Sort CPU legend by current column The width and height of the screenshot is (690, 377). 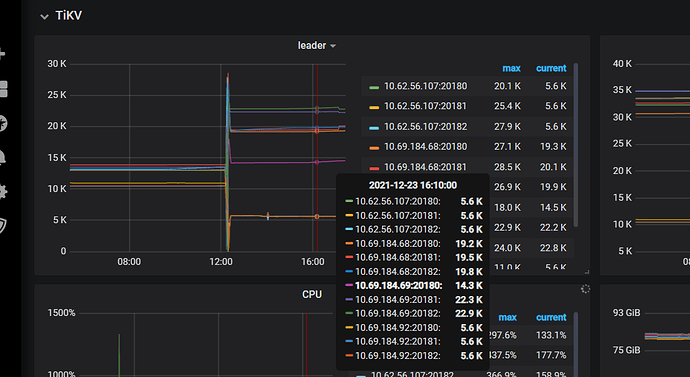(x=551, y=317)
